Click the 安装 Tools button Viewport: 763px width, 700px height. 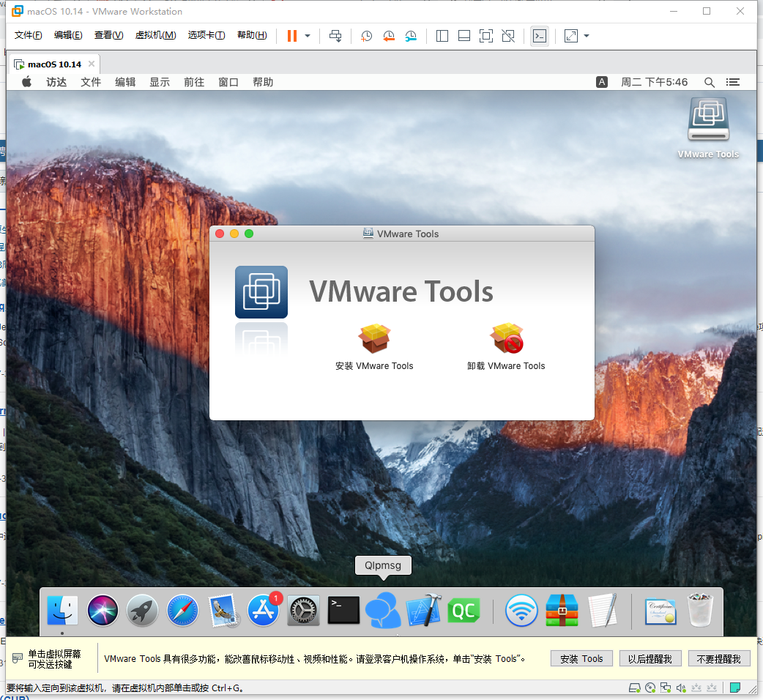coord(581,658)
